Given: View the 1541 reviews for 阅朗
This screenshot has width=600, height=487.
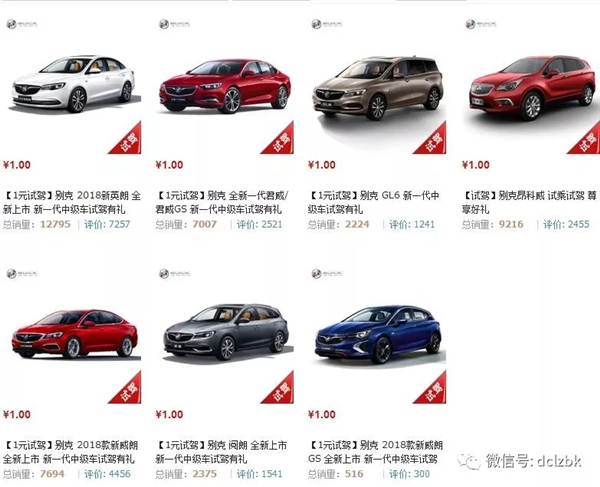Looking at the screenshot, I should click(259, 474).
